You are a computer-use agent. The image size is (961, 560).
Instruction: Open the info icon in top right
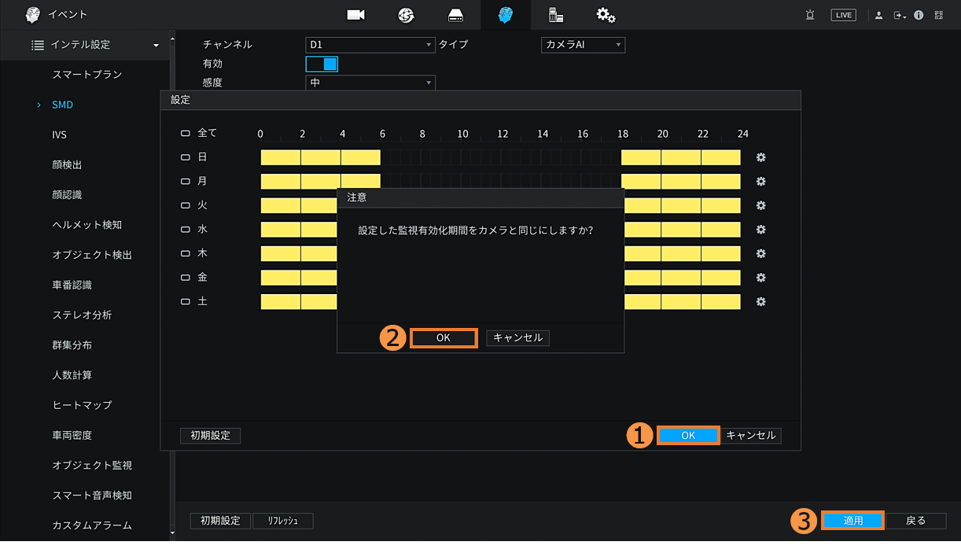tap(919, 15)
